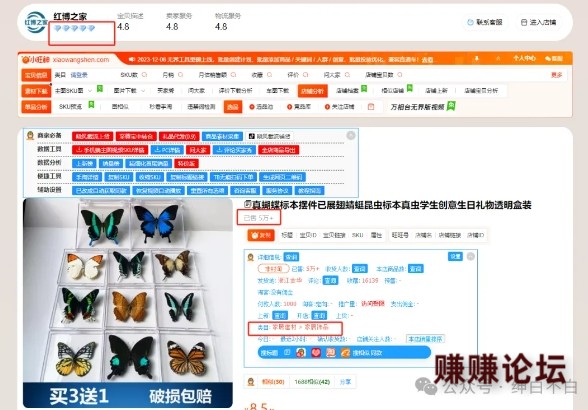Click the orange 1688 icon in blue bar
588x410 pixels.
tap(345, 353)
